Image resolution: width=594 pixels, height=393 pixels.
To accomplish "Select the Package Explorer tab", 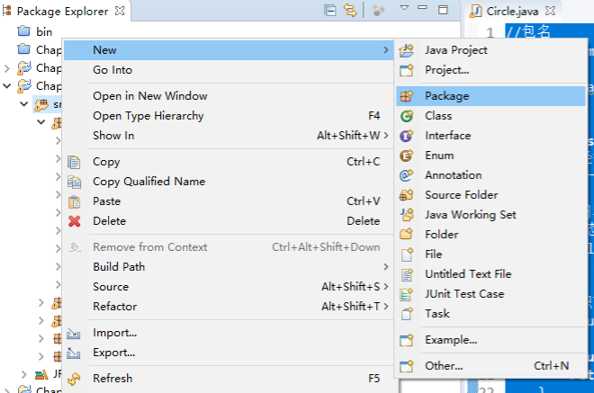I will (x=63, y=11).
